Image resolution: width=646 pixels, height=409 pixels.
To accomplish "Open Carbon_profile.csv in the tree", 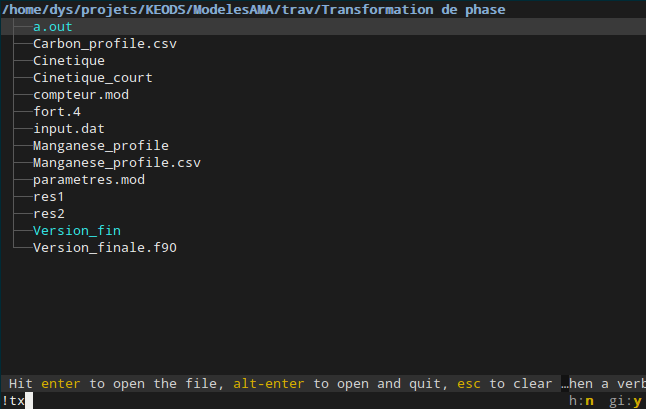I will coord(105,44).
